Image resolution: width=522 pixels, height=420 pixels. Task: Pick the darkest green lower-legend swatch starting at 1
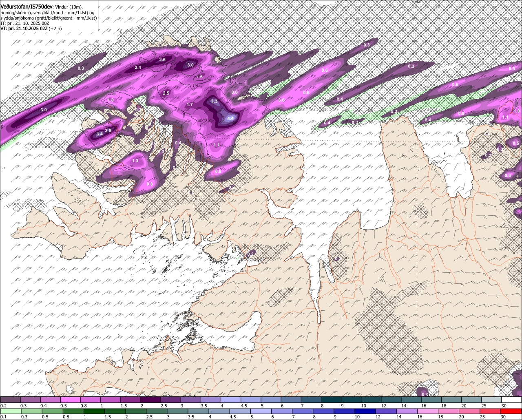[94, 411]
